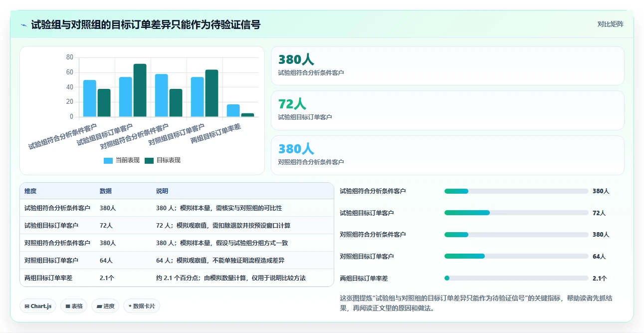The height and width of the screenshot is (333, 644).
Task: Click 2.1个 in the table data column
Action: (x=107, y=278)
